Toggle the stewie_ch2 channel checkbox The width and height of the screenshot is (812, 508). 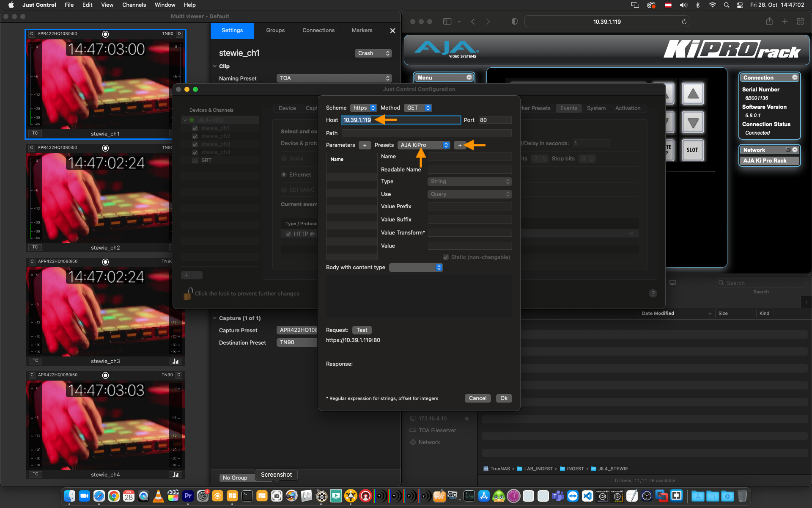pyautogui.click(x=195, y=136)
